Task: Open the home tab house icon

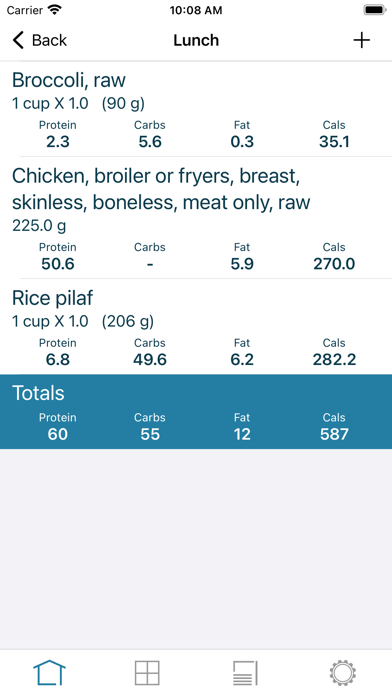Action: (x=49, y=672)
